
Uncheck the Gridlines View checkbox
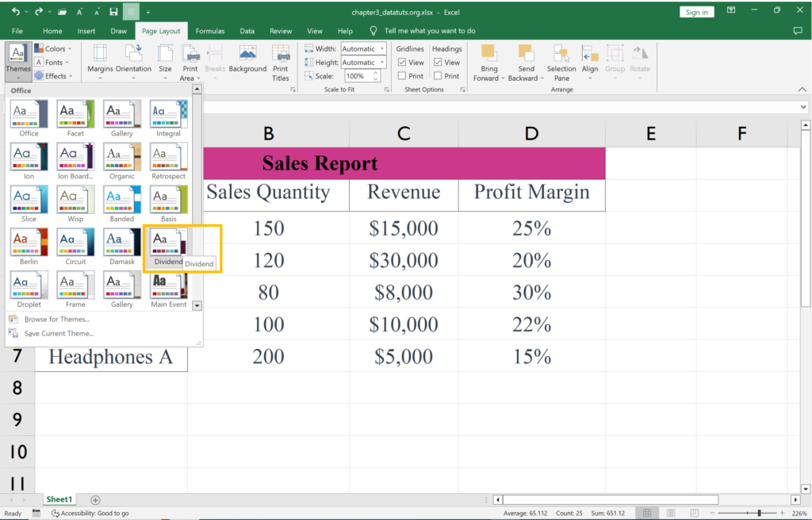pyautogui.click(x=402, y=63)
